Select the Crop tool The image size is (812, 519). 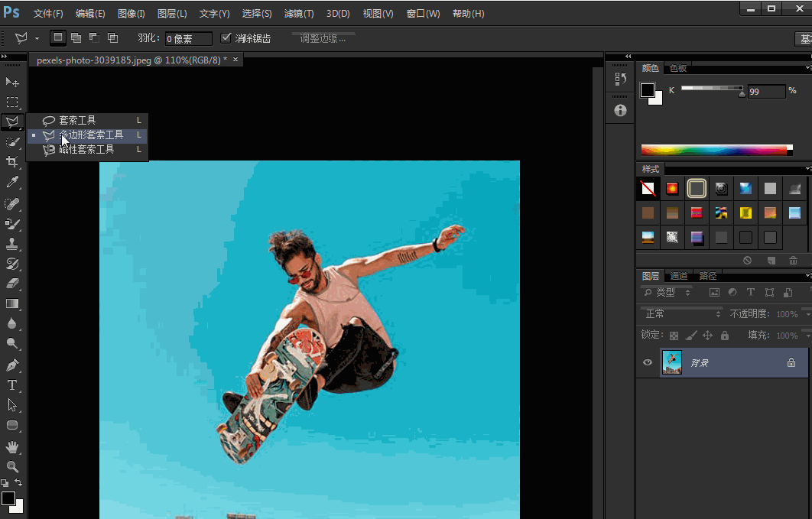[x=12, y=161]
